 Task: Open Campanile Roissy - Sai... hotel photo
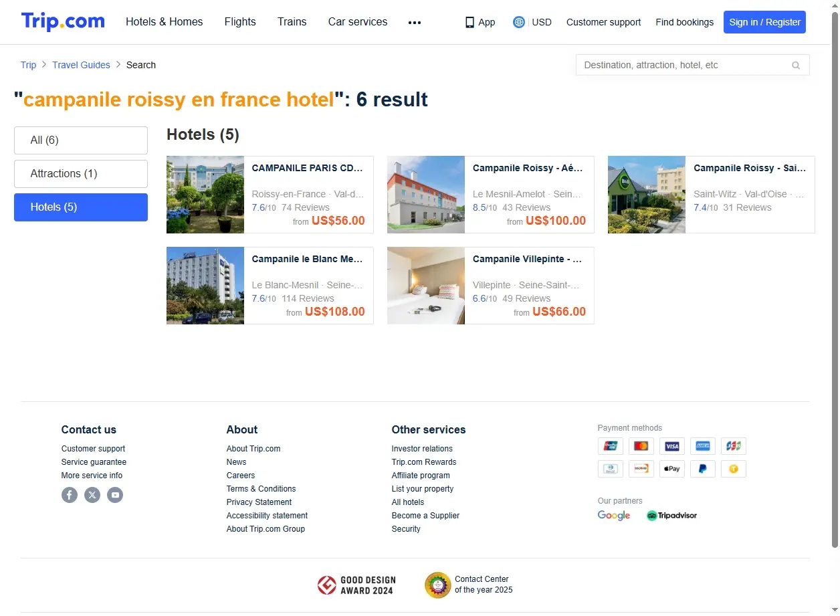click(647, 195)
